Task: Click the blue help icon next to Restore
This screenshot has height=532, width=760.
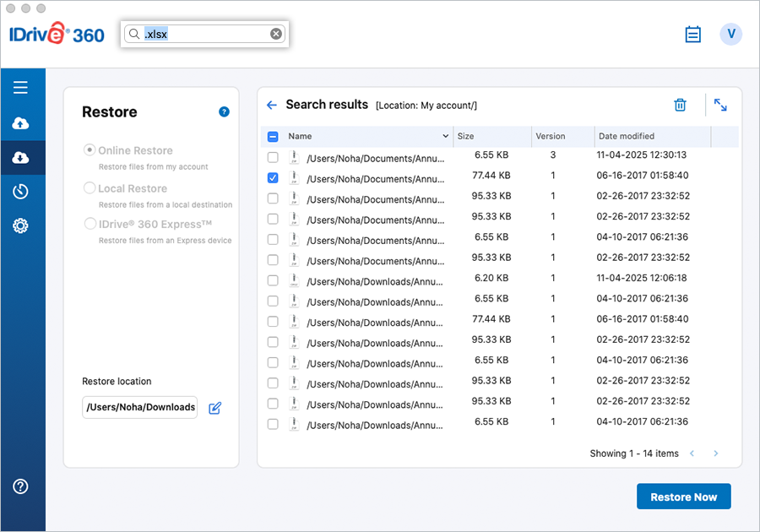Action: pyautogui.click(x=224, y=111)
